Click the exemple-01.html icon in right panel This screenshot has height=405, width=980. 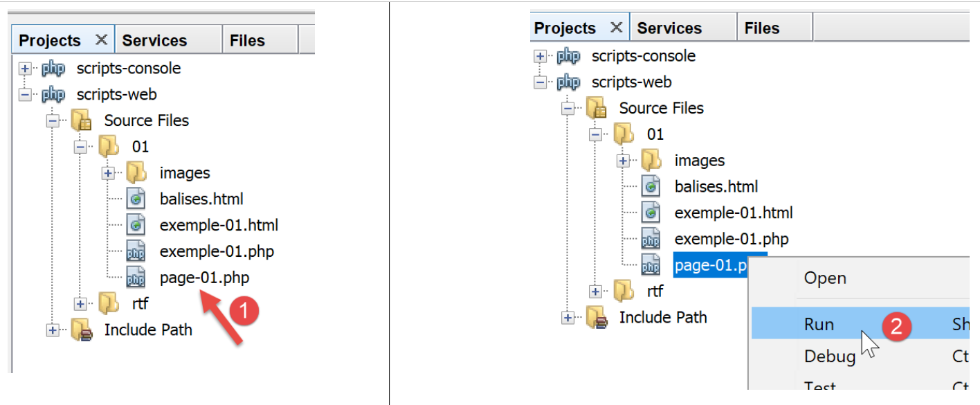point(651,213)
